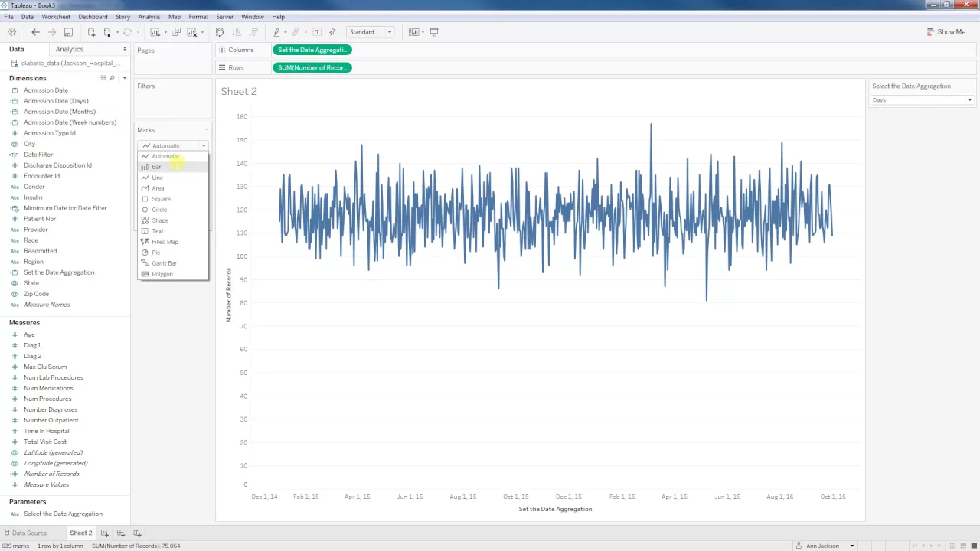This screenshot has width=980, height=551.
Task: Open the Marks card menu arrow
Action: [x=206, y=130]
